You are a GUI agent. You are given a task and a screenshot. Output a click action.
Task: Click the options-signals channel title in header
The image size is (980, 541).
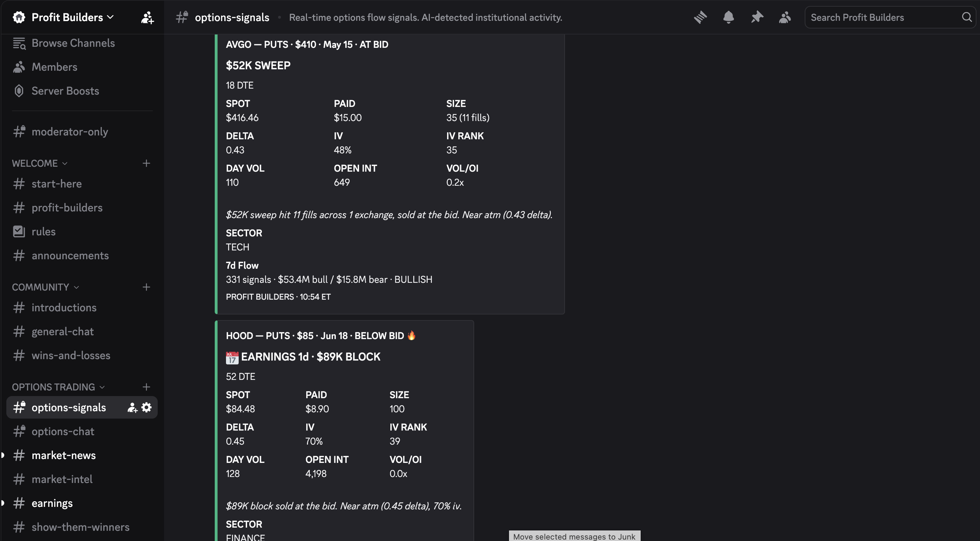(232, 17)
